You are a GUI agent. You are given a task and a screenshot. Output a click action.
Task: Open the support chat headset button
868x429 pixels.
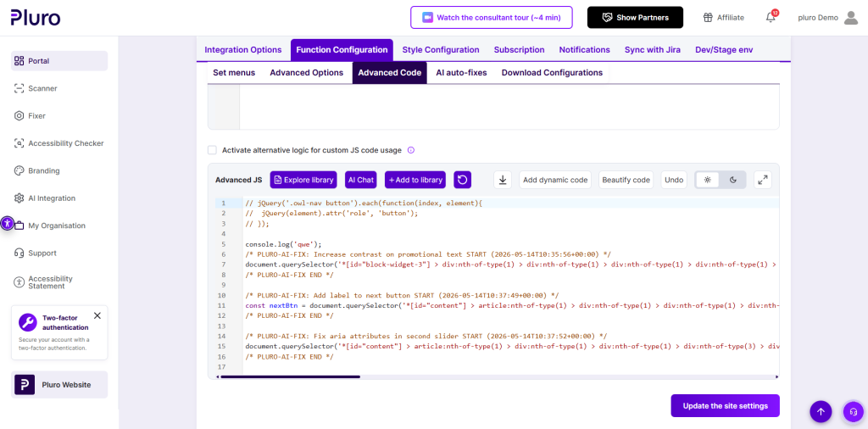(854, 411)
